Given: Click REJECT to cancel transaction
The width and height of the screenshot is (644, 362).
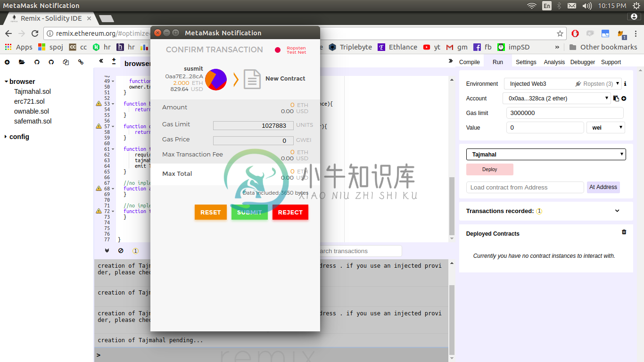Looking at the screenshot, I should pos(290,212).
